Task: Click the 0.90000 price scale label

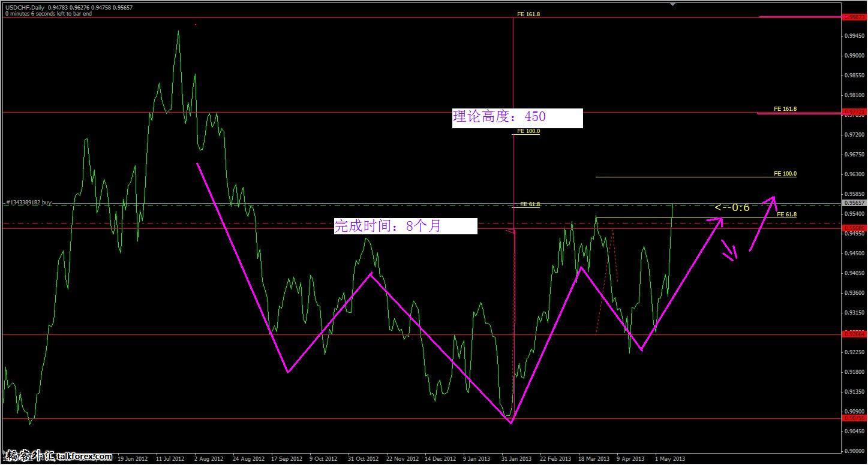Action: 855,451
